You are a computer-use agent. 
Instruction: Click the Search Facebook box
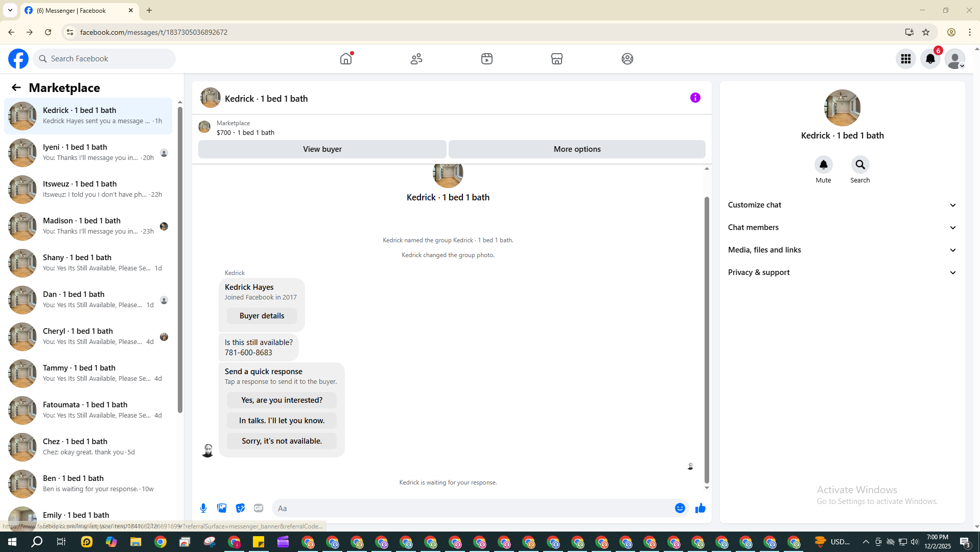(105, 59)
